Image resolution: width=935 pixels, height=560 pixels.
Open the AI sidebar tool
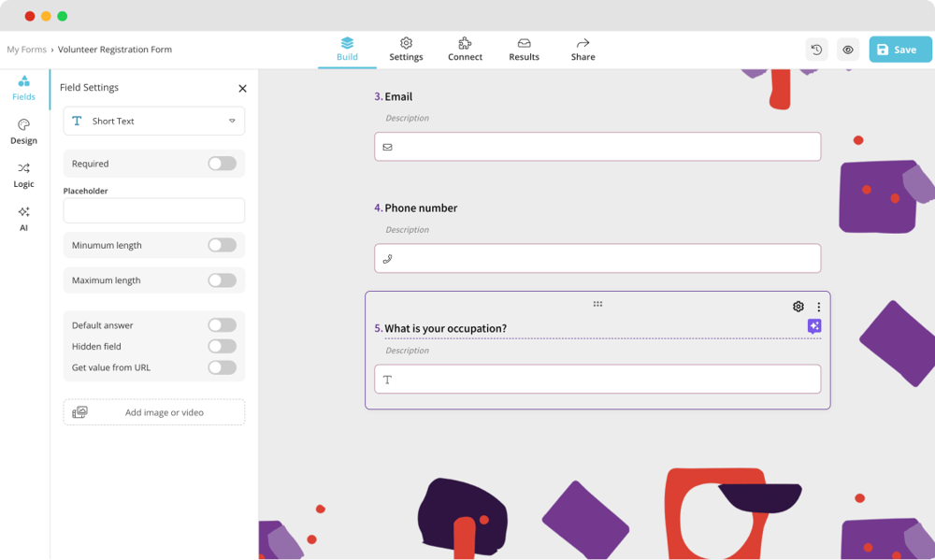point(23,218)
